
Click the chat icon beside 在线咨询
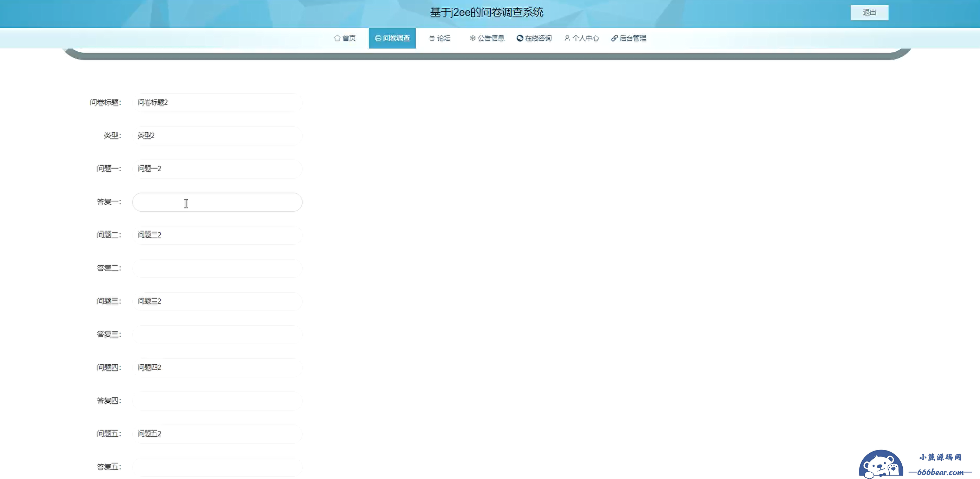click(520, 38)
